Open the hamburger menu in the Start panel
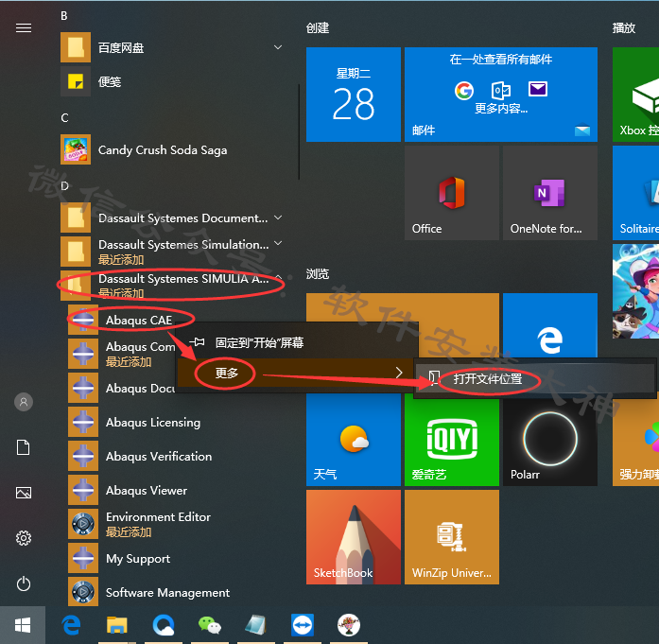 (x=24, y=28)
